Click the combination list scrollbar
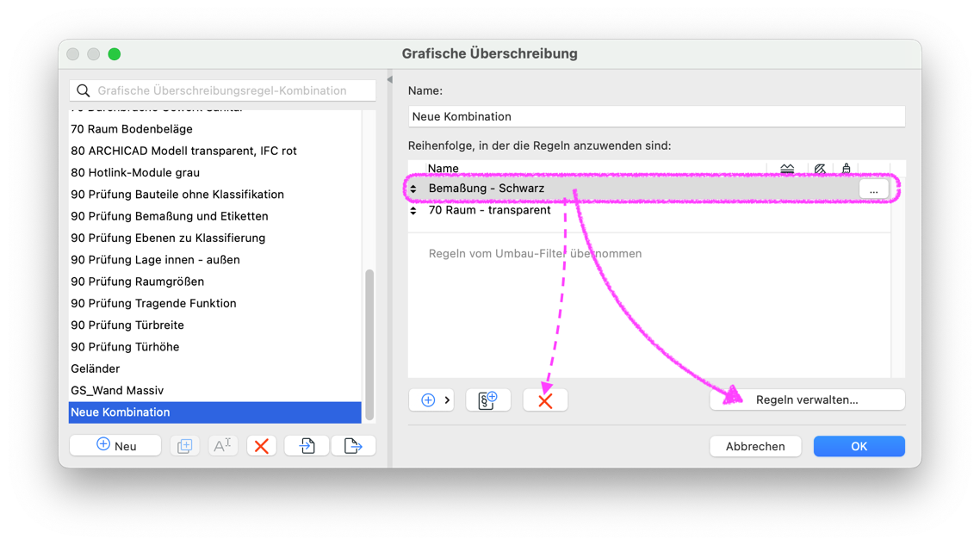The width and height of the screenshot is (980, 545). tap(369, 345)
